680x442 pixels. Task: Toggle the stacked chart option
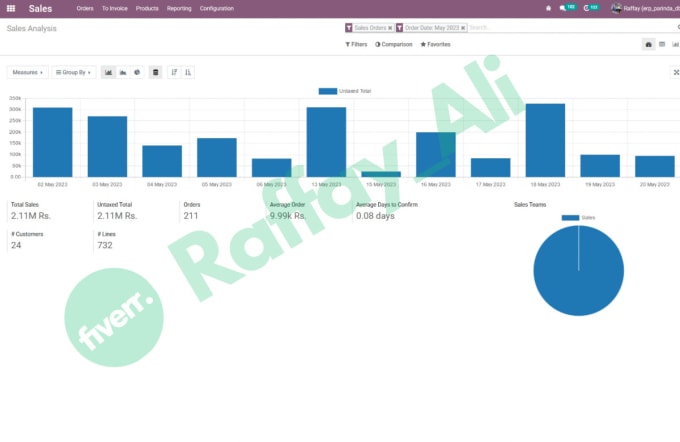click(x=156, y=72)
